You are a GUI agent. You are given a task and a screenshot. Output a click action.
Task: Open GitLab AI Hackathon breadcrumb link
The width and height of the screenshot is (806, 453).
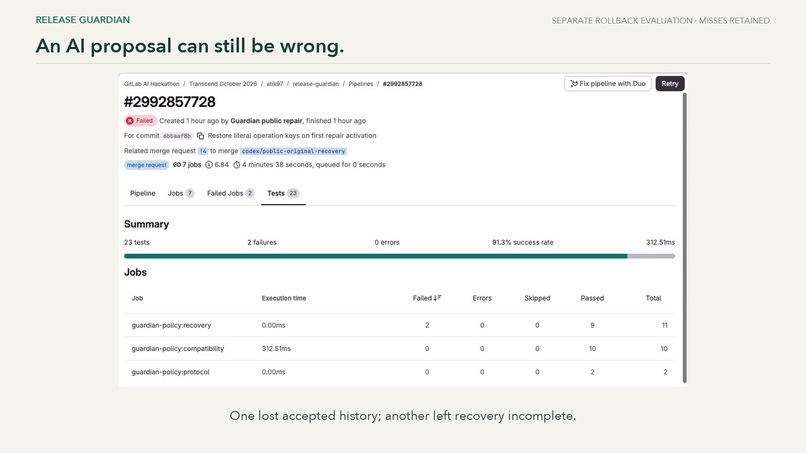click(x=152, y=84)
